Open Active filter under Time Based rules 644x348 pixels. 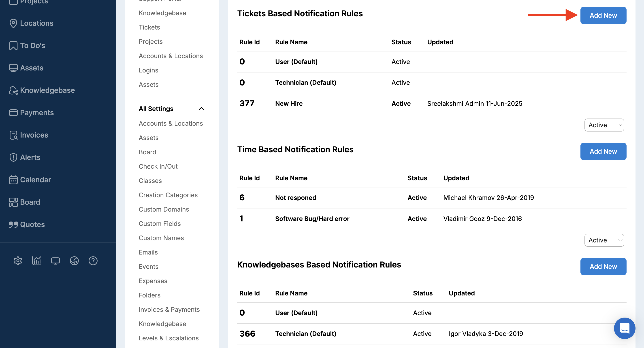coord(604,240)
